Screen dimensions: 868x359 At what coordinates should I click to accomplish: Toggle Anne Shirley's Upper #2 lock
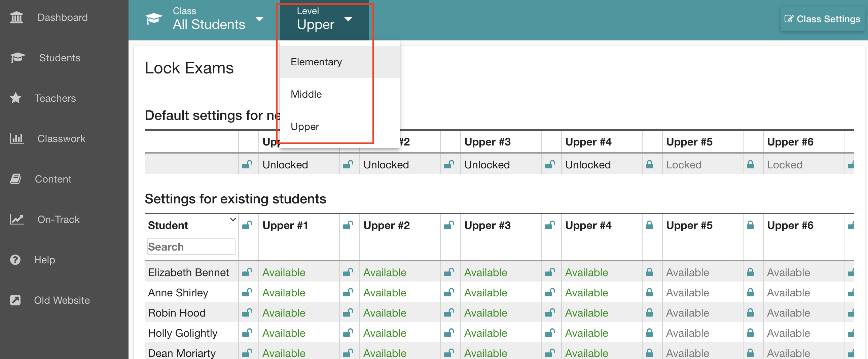[348, 292]
